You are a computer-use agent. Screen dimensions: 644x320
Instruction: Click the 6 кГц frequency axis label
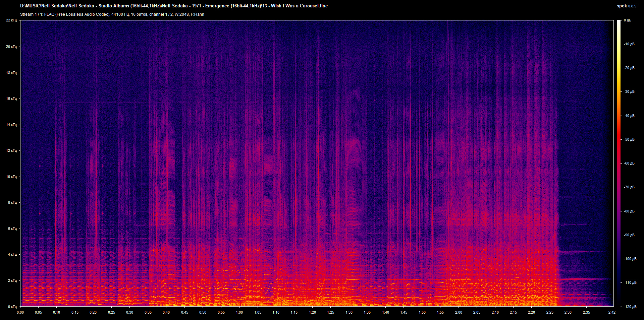[12, 229]
